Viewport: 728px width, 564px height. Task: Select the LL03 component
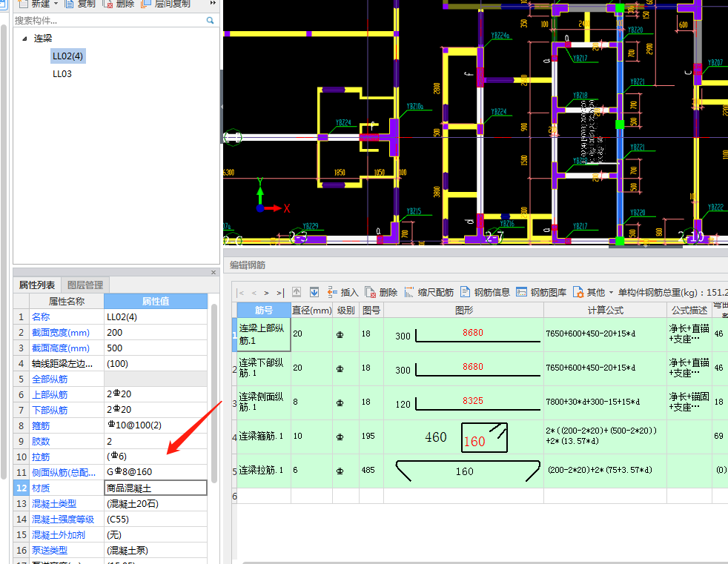[x=62, y=74]
